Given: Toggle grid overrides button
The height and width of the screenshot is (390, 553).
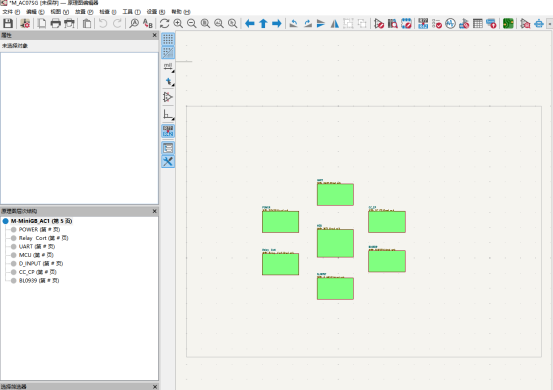Looking at the screenshot, I should (x=168, y=53).
